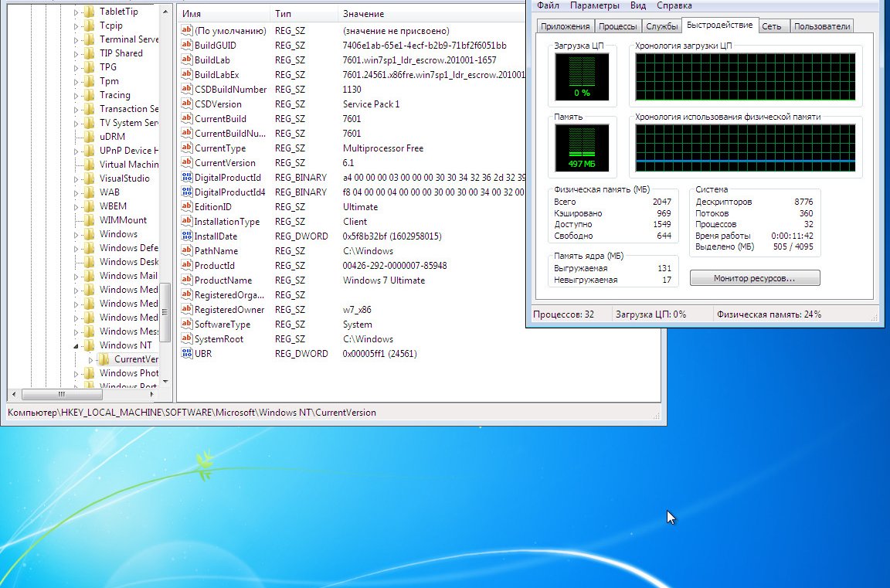Expand the Tpm key node
This screenshot has height=588, width=890.
point(76,81)
